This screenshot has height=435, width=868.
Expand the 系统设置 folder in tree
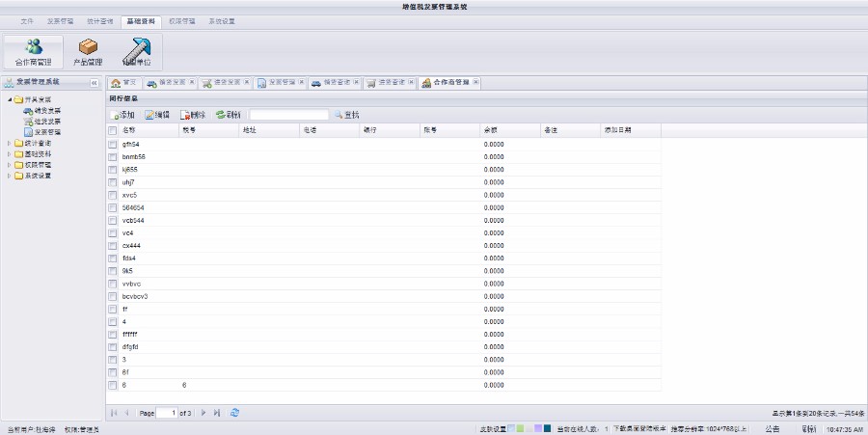pos(10,176)
